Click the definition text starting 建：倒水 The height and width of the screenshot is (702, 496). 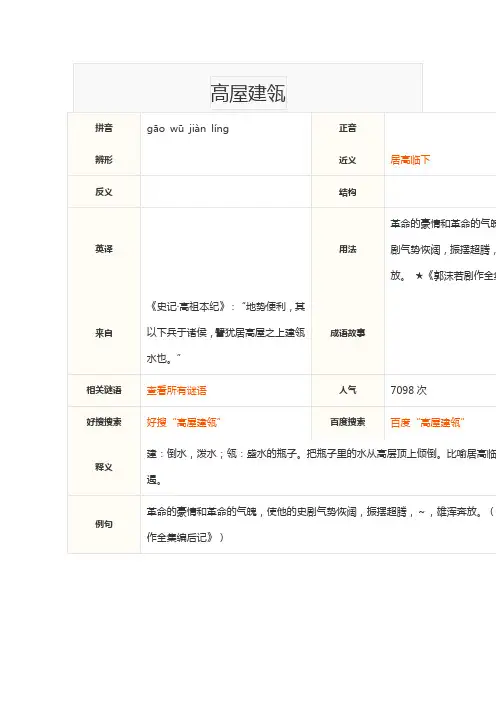point(321,467)
